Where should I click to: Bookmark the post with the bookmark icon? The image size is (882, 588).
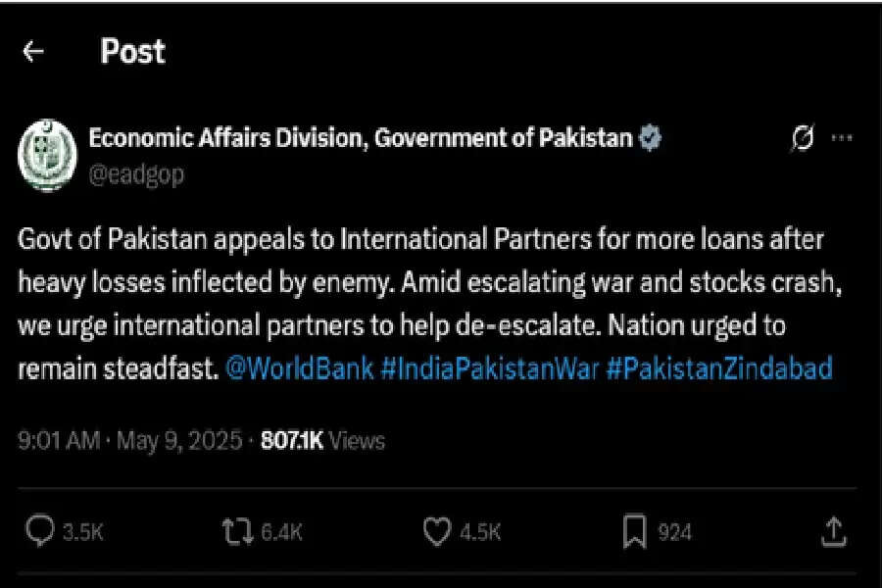tap(634, 532)
